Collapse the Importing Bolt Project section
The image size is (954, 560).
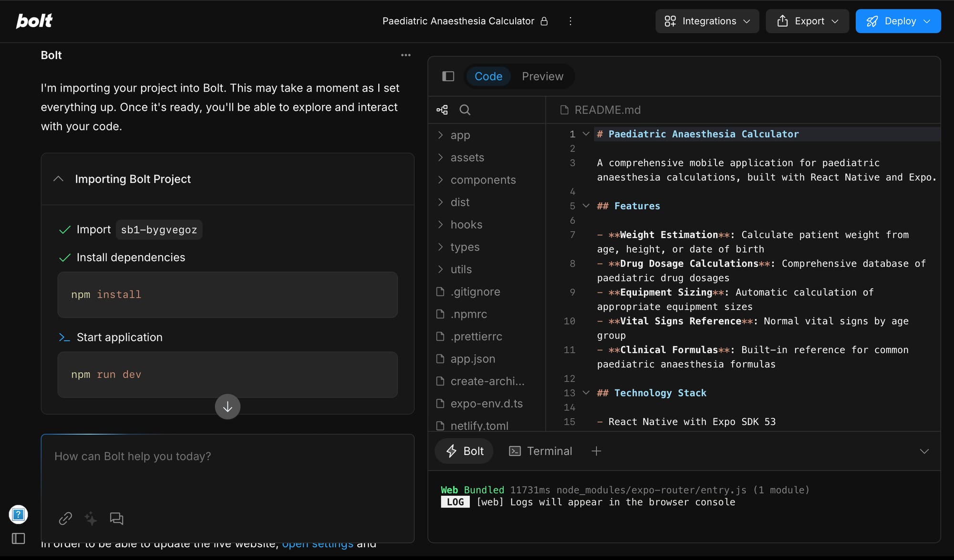[58, 179]
